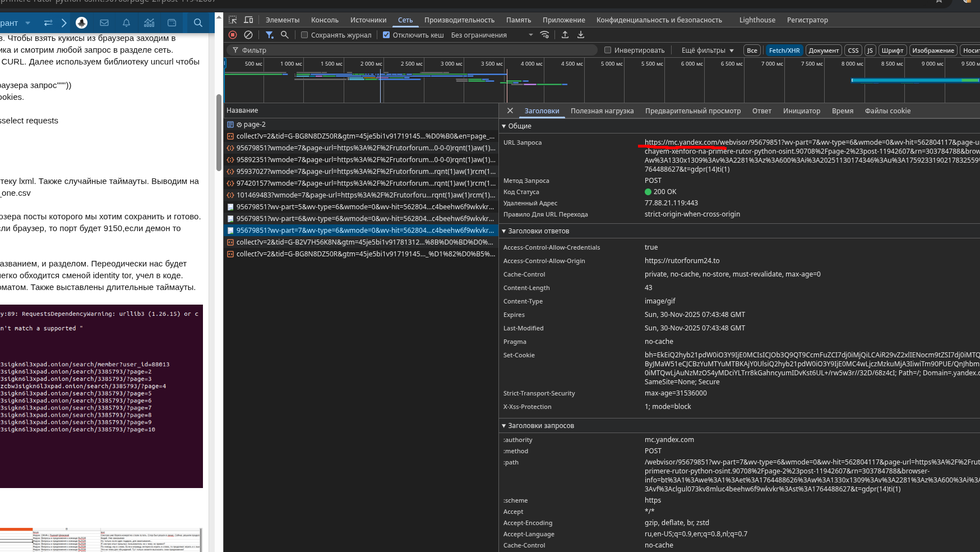The width and height of the screenshot is (980, 552).
Task: Enable the 'Сохранять журнал' checkbox
Action: click(x=304, y=35)
